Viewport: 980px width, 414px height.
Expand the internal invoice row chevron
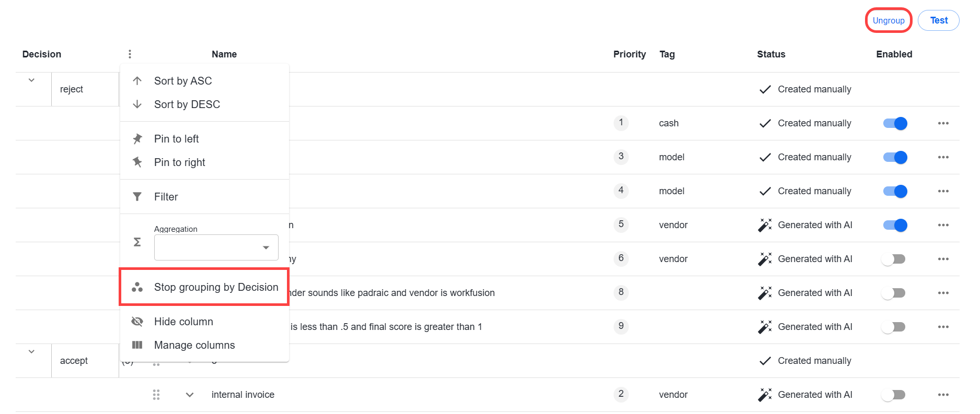tap(190, 395)
